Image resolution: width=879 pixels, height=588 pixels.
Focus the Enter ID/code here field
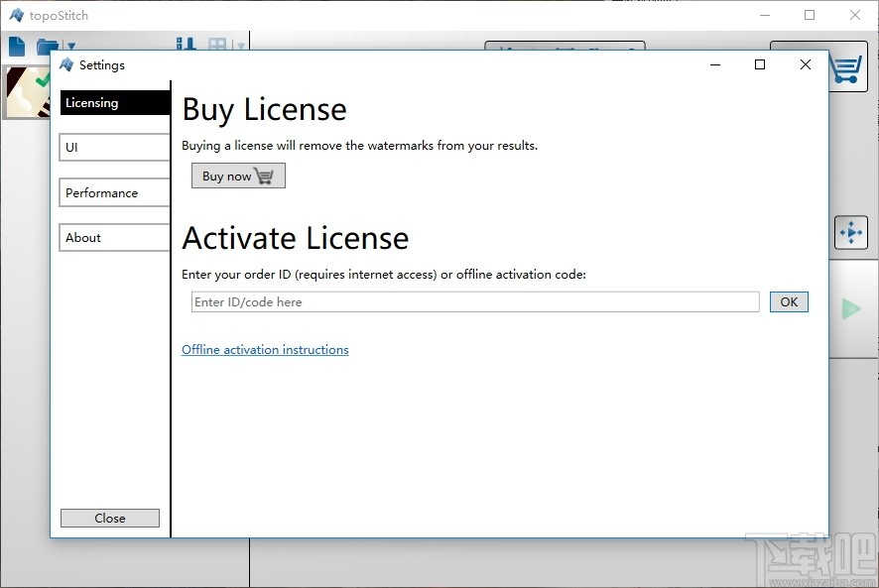(x=475, y=302)
